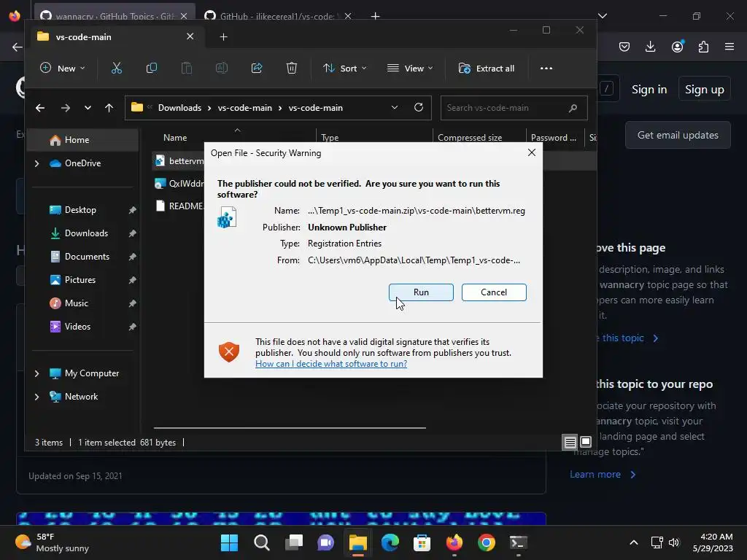Image resolution: width=747 pixels, height=560 pixels.
Task: Select OneDrive in navigation pane
Action: [x=82, y=163]
